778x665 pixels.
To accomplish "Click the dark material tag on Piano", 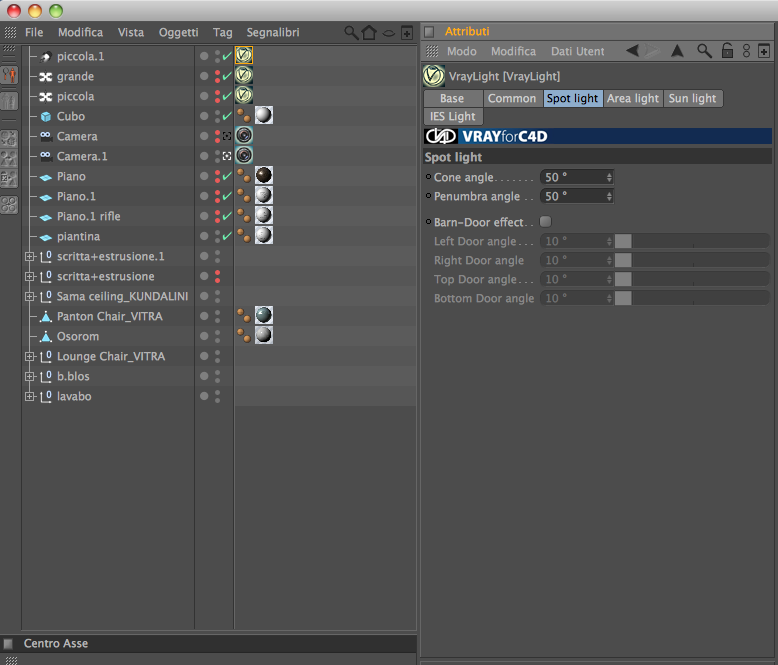I will pos(263,175).
